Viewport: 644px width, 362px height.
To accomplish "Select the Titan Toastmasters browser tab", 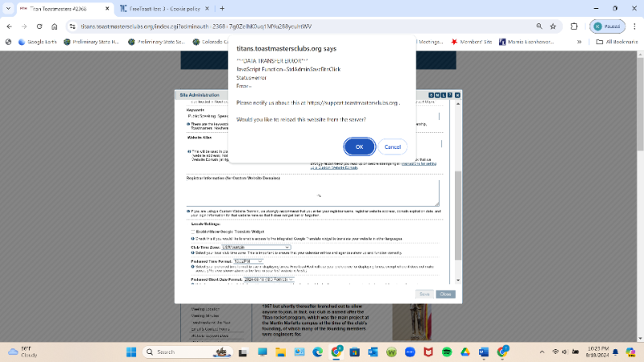I will (x=56, y=9).
